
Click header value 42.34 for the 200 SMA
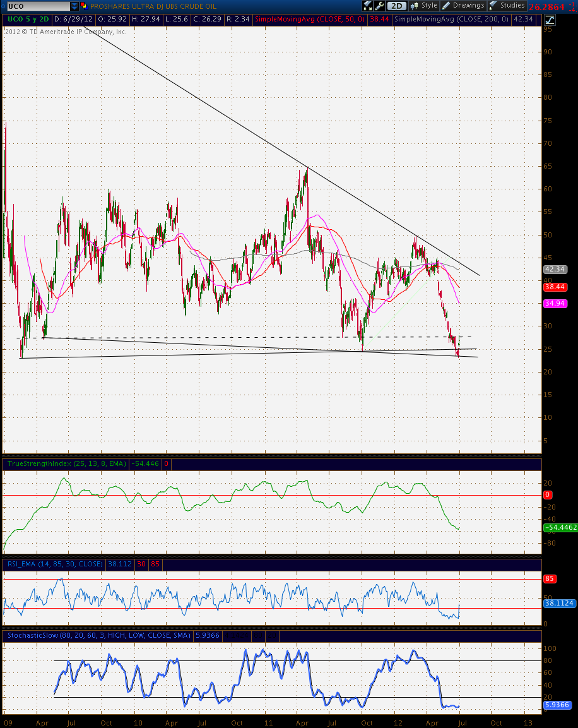pyautogui.click(x=523, y=20)
